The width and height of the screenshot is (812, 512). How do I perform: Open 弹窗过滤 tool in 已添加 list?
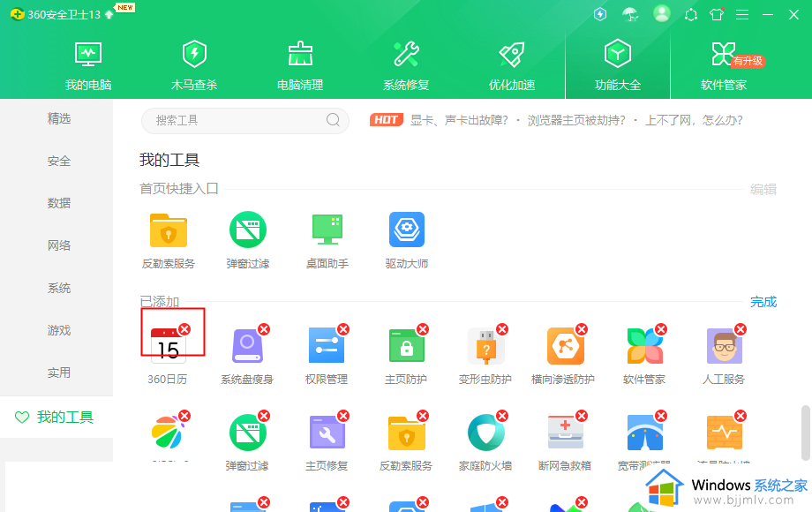click(x=248, y=433)
